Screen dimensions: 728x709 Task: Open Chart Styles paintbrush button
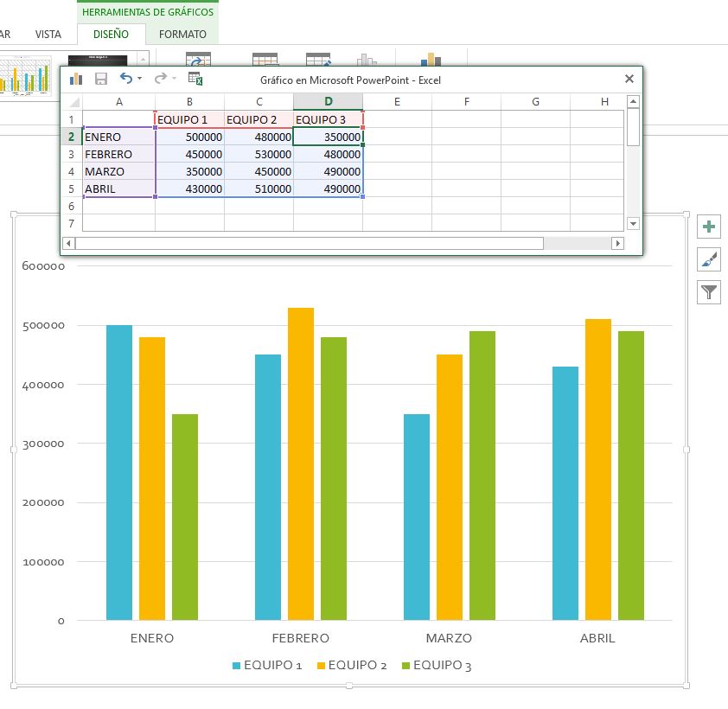[709, 259]
